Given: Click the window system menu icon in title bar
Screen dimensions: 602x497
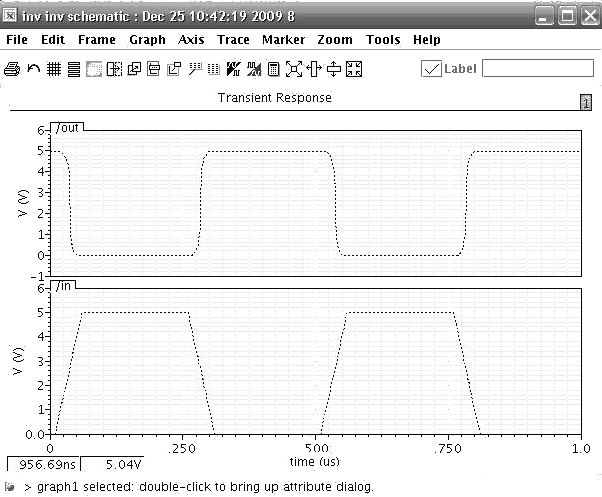Looking at the screenshot, I should (10, 15).
